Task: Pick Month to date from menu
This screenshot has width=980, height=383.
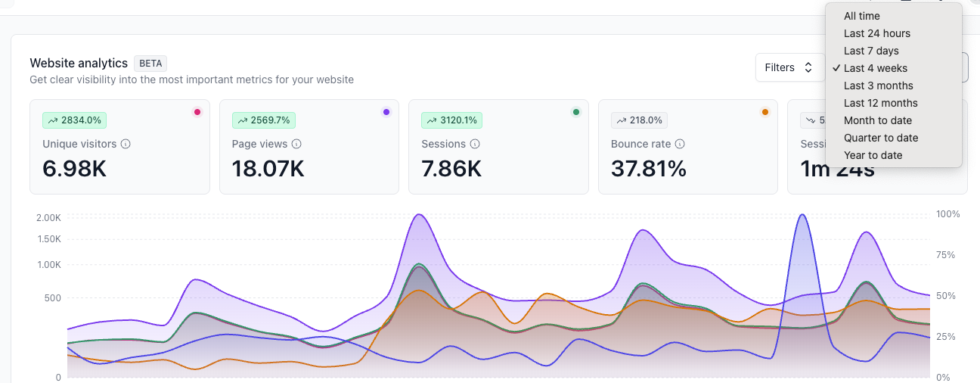Action: [x=877, y=120]
